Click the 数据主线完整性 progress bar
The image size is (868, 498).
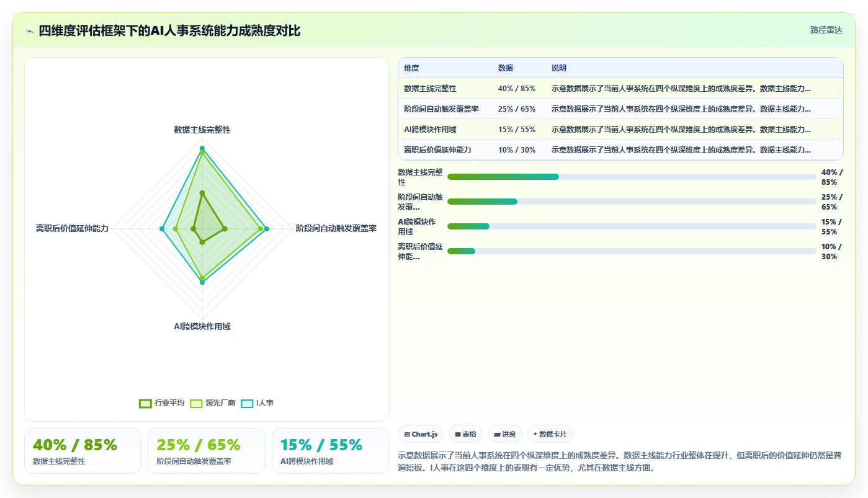coord(632,177)
